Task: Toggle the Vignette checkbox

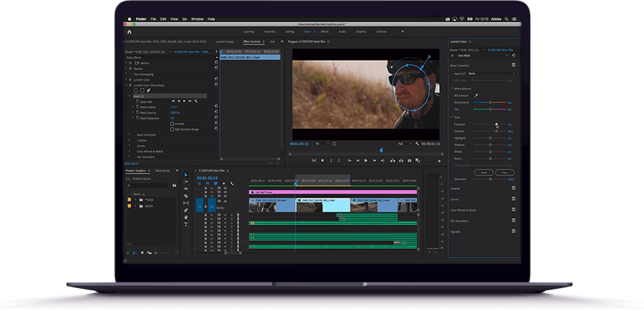Action: point(513,231)
